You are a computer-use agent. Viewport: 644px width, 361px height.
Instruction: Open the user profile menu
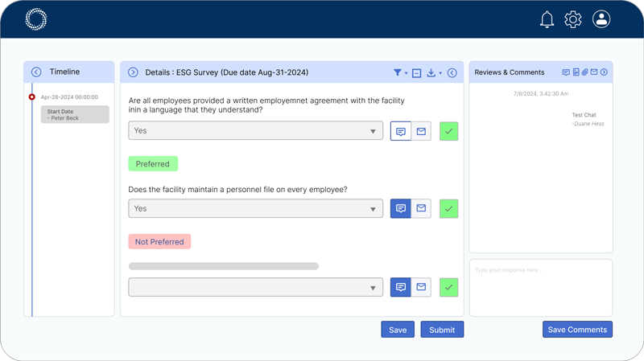tap(601, 19)
